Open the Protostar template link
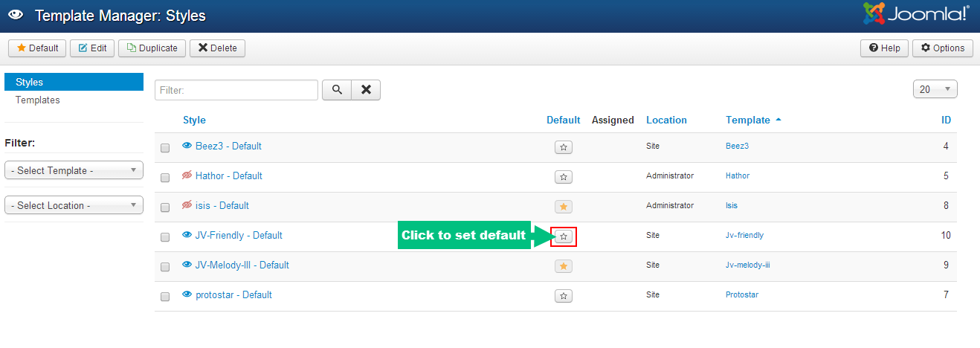980x348 pixels. [742, 294]
